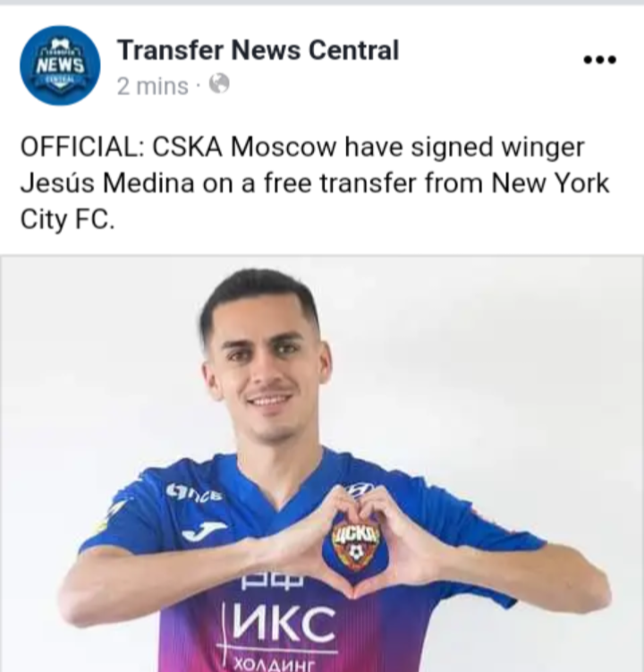Click "CSKA Moscow" in the post caption
This screenshot has width=644, height=672.
pyautogui.click(x=244, y=147)
